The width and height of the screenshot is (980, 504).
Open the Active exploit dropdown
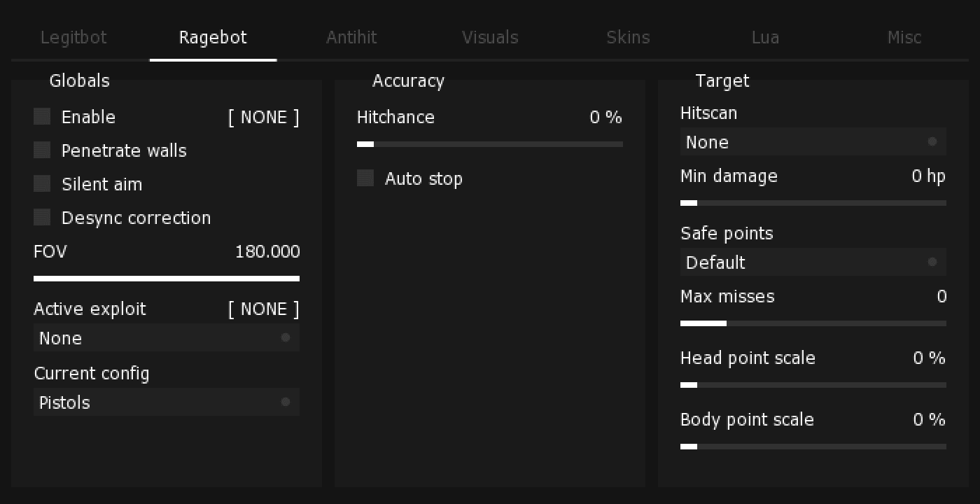(x=167, y=337)
